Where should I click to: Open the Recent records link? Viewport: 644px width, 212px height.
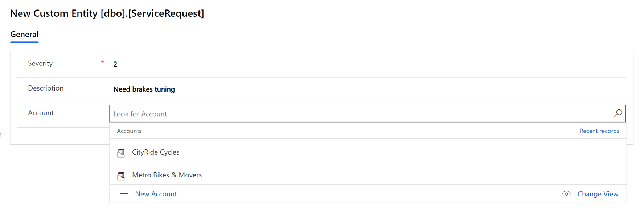coord(599,131)
